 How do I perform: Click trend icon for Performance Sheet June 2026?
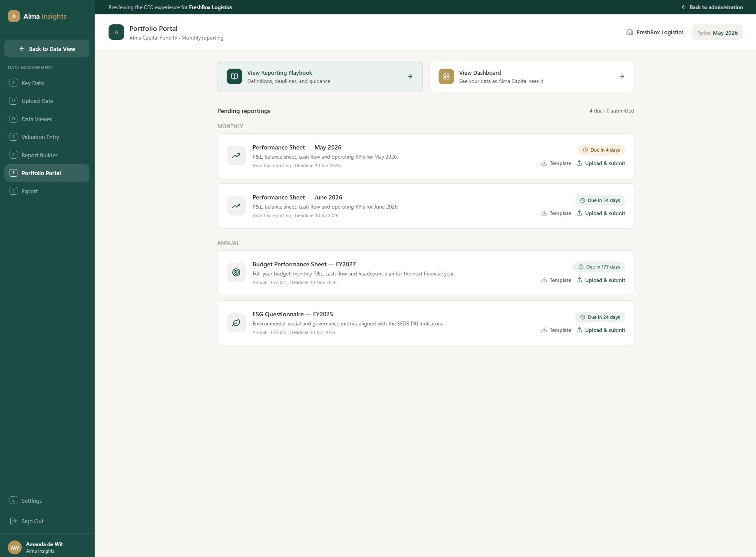(x=236, y=206)
